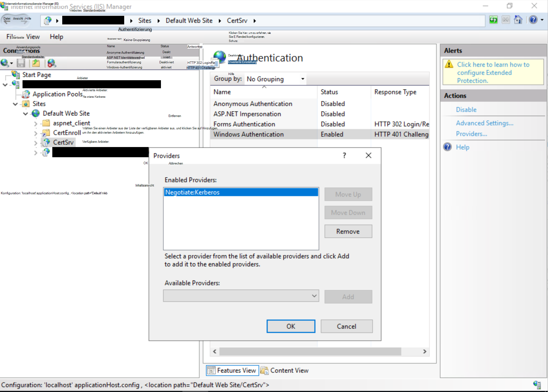Click the Extended Protection alert link

pyautogui.click(x=493, y=72)
